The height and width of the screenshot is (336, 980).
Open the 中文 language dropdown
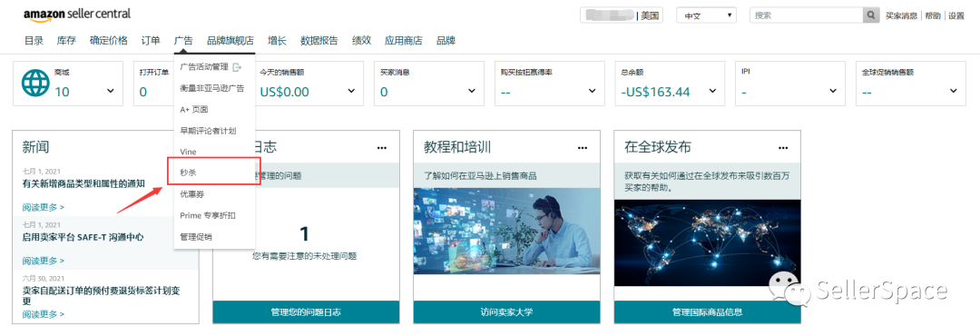[x=706, y=15]
